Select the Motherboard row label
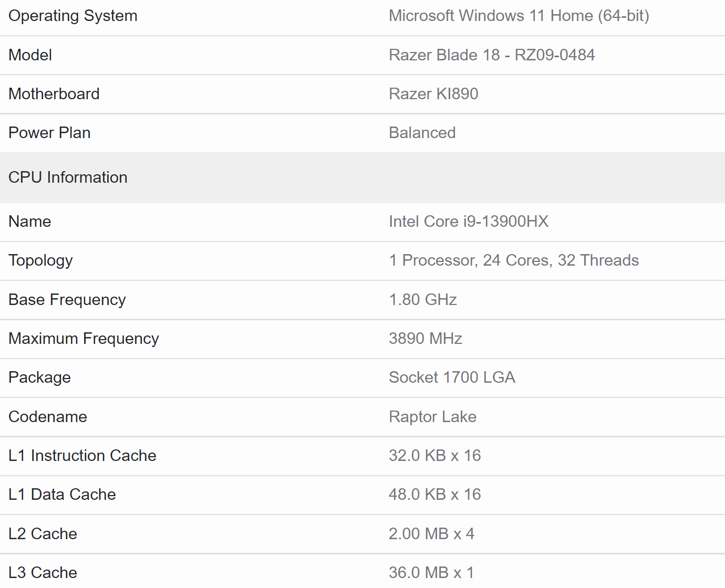 [54, 94]
